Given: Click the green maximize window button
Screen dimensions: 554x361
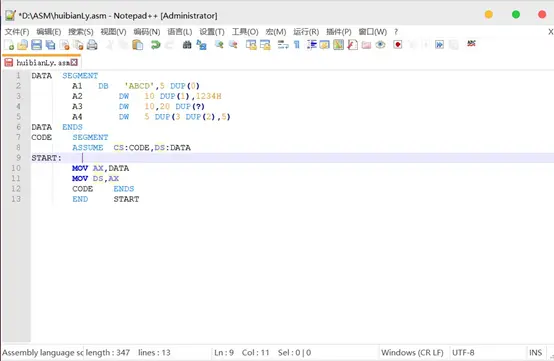Looking at the screenshot, I should (516, 14).
